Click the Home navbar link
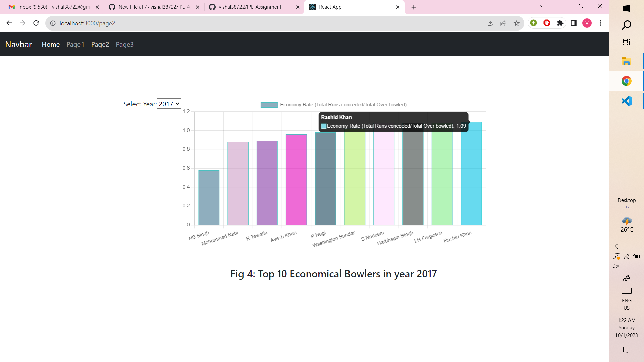 (51, 44)
